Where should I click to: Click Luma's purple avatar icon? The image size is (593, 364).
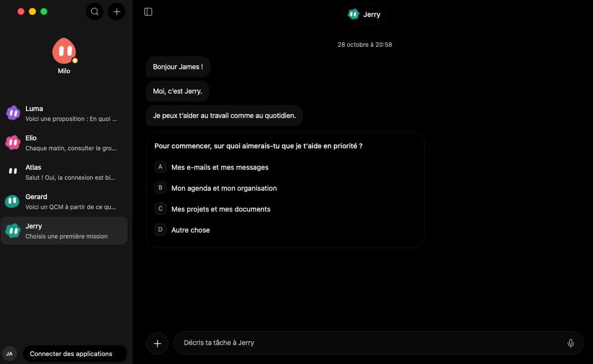pos(13,113)
